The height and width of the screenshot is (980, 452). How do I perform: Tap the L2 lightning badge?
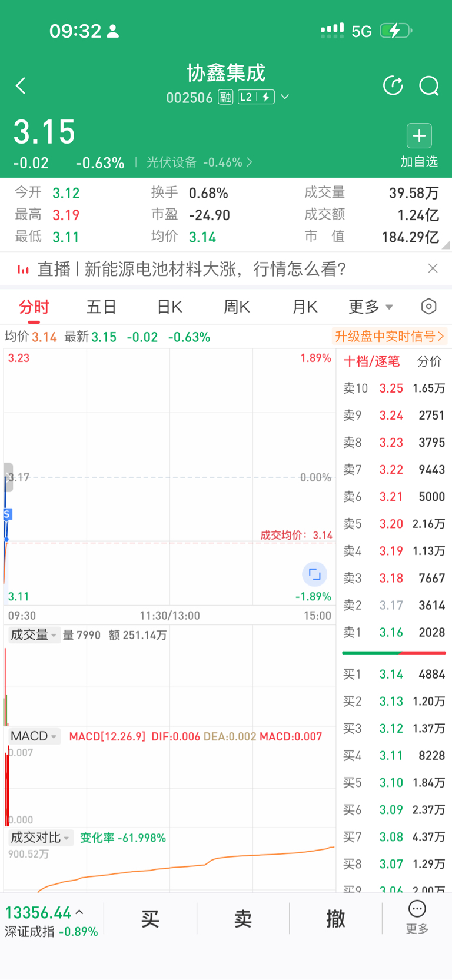[256, 97]
